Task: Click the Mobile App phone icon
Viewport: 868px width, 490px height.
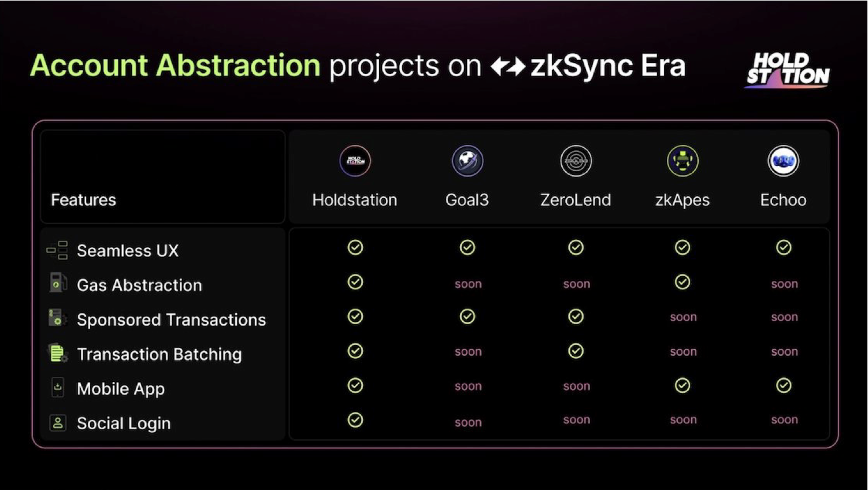Action: 58,387
